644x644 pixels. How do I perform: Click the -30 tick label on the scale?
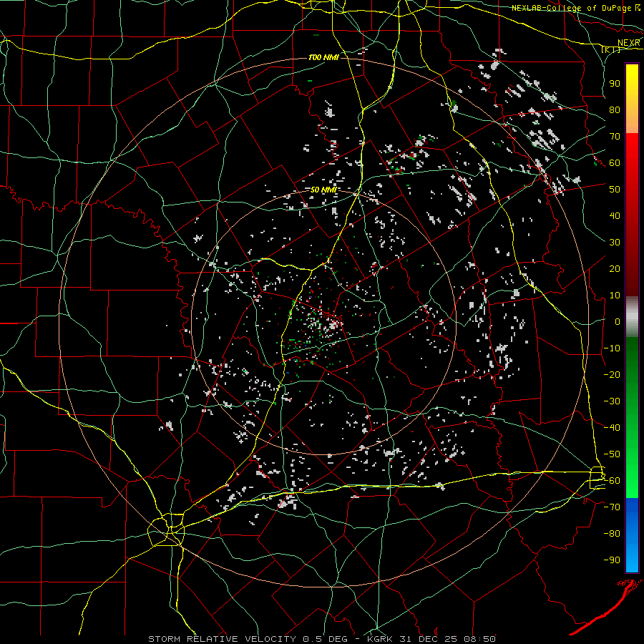coord(612,401)
